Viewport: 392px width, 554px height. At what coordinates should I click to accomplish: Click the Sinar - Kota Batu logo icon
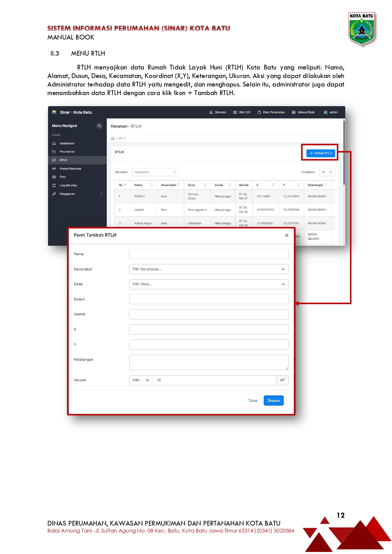pyautogui.click(x=54, y=112)
